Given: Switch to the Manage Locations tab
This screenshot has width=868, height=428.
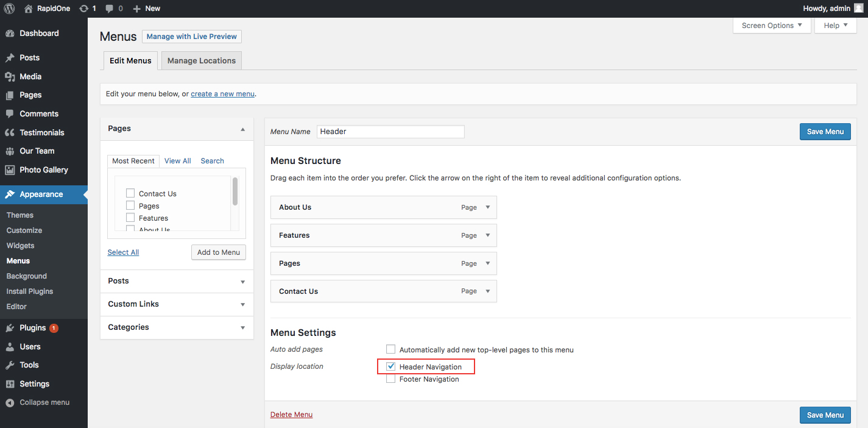Looking at the screenshot, I should pos(202,60).
